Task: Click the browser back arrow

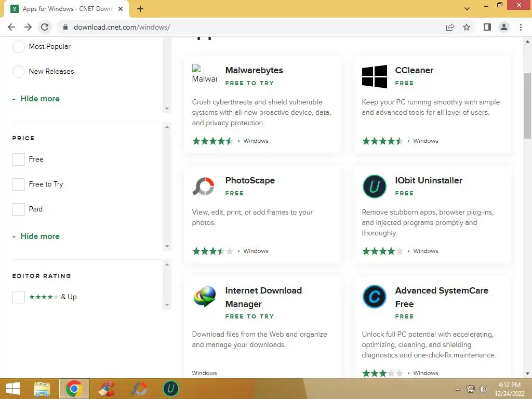Action: click(11, 27)
